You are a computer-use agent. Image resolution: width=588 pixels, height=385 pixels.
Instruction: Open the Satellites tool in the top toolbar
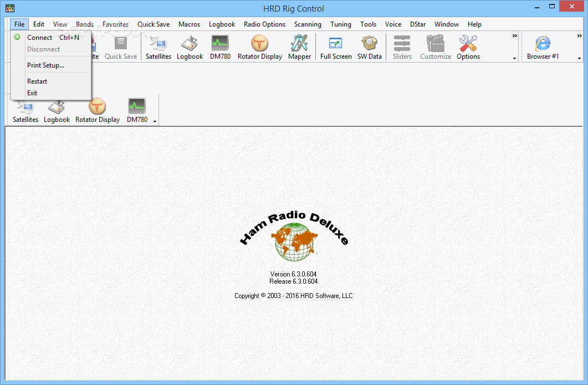[158, 47]
